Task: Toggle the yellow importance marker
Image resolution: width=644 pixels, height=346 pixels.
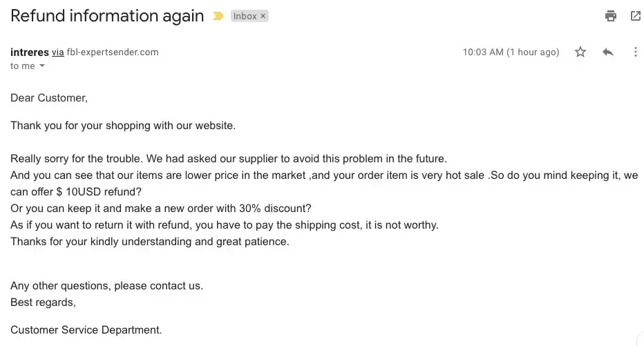Action: coord(218,16)
